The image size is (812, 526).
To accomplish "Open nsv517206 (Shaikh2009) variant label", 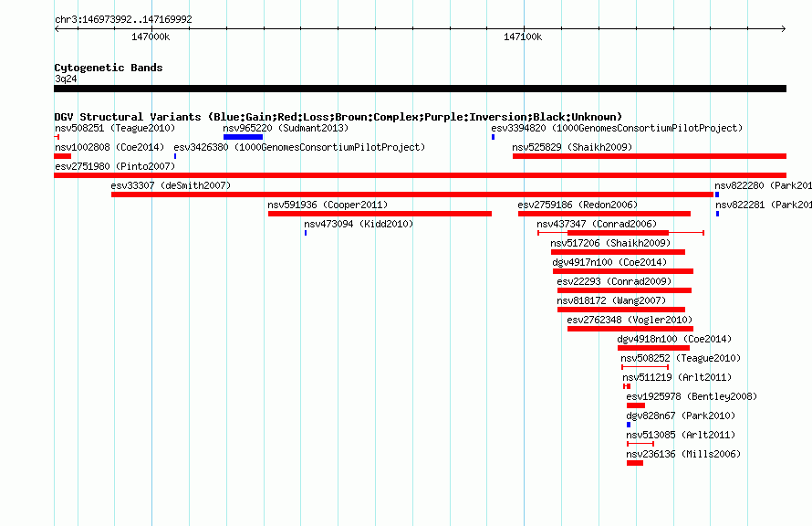I will [x=610, y=243].
